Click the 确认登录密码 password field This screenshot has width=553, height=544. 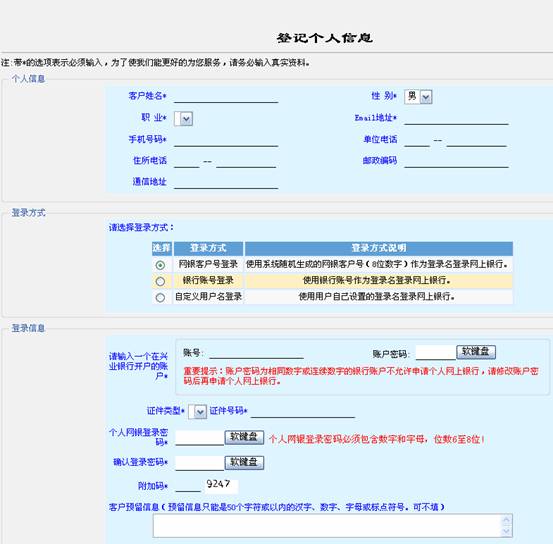point(200,463)
